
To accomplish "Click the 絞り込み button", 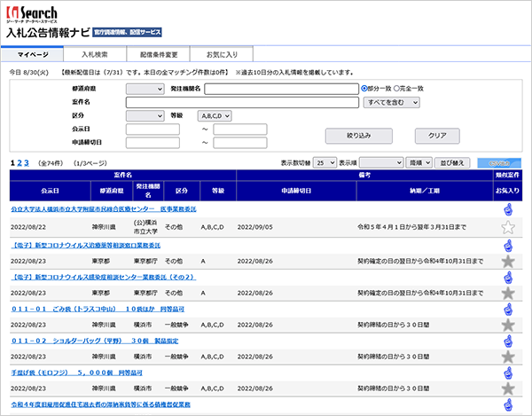I will [358, 136].
